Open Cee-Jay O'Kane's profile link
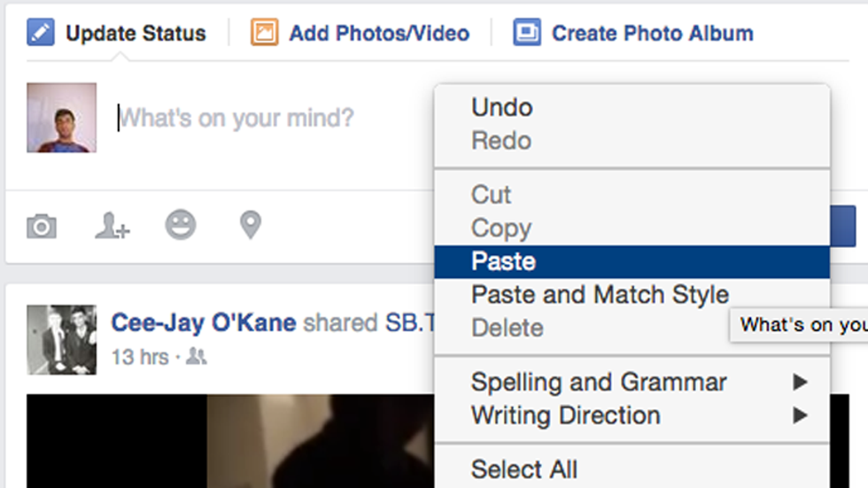Viewport: 868px width, 488px height. pyautogui.click(x=203, y=323)
